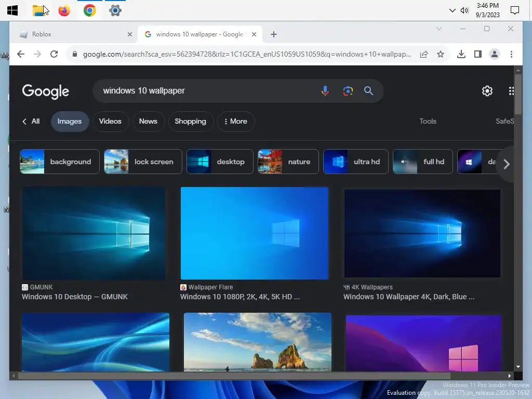Expand the More search filters
The image size is (532, 399).
(236, 122)
